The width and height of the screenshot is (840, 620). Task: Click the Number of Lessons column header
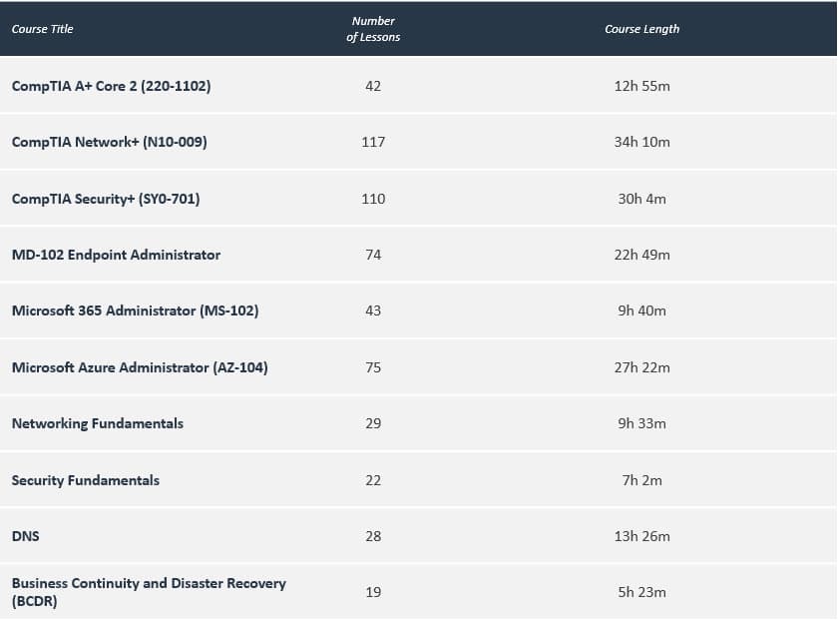coord(373,29)
